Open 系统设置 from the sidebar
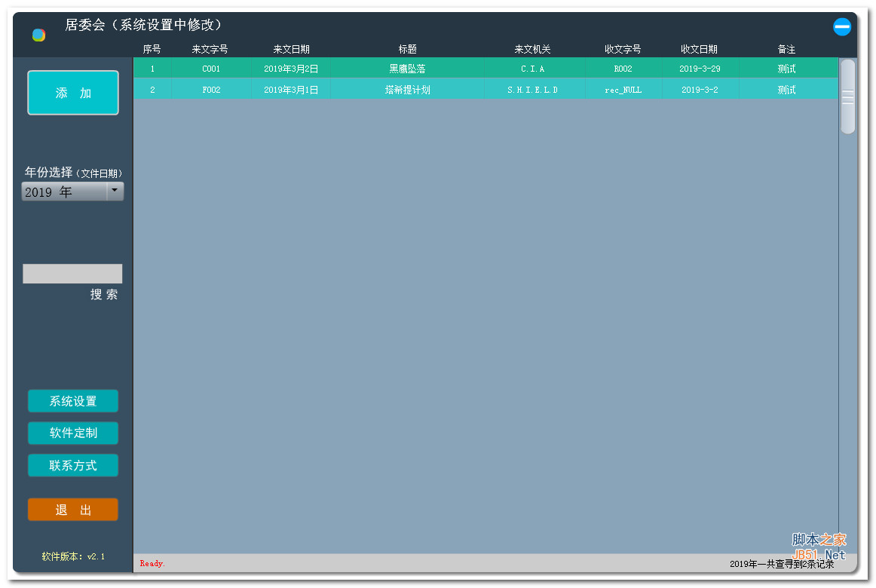This screenshot has width=876, height=588. pos(72,401)
